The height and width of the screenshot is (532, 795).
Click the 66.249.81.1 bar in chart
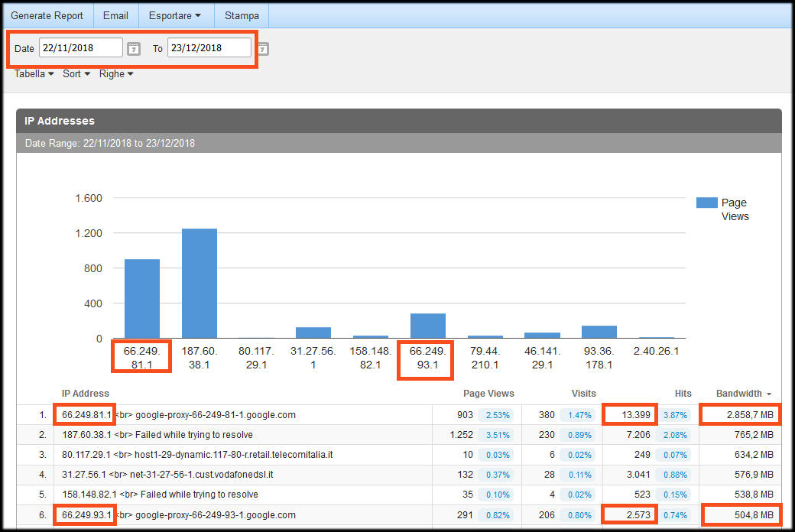142,299
